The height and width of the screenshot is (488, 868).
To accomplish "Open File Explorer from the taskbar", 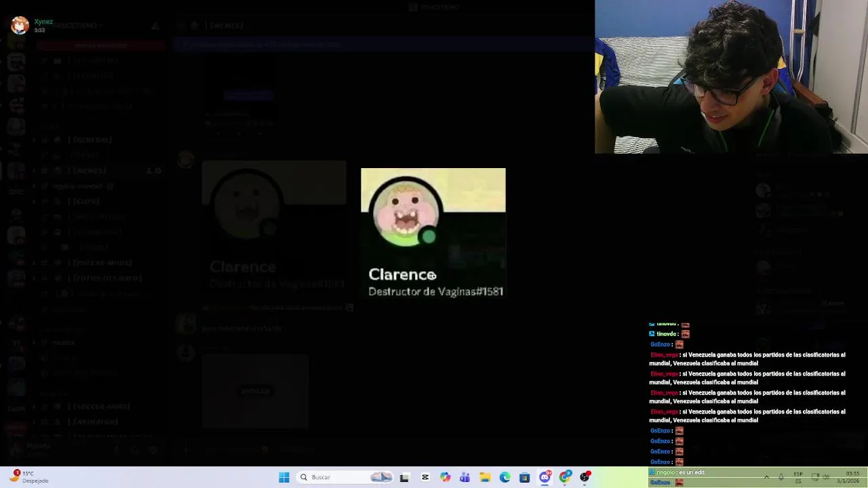I will point(485,477).
